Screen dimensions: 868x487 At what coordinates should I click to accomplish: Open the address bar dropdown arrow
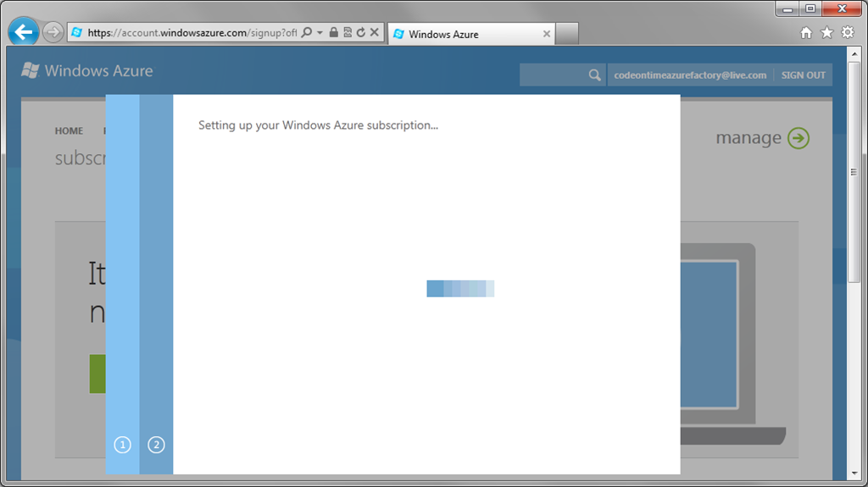coord(320,33)
